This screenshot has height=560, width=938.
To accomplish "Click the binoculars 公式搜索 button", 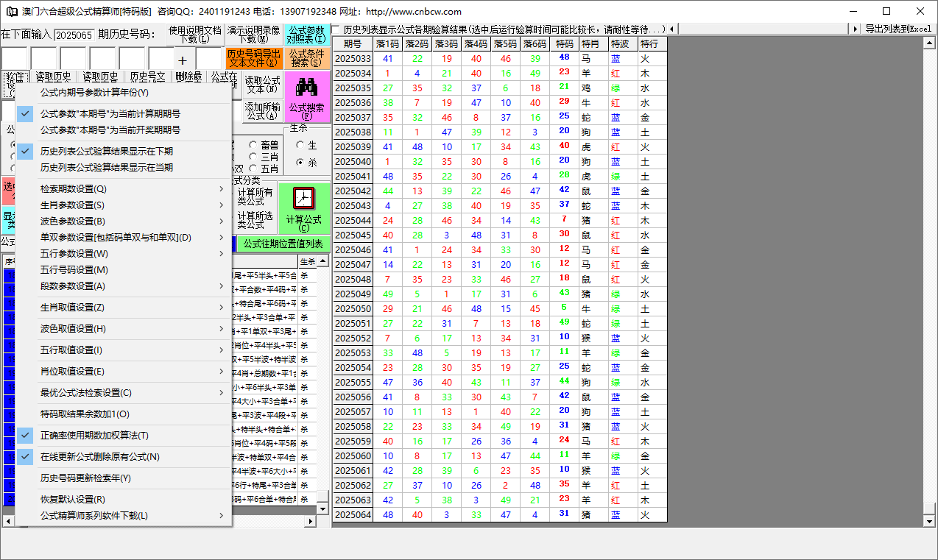I will (x=306, y=96).
